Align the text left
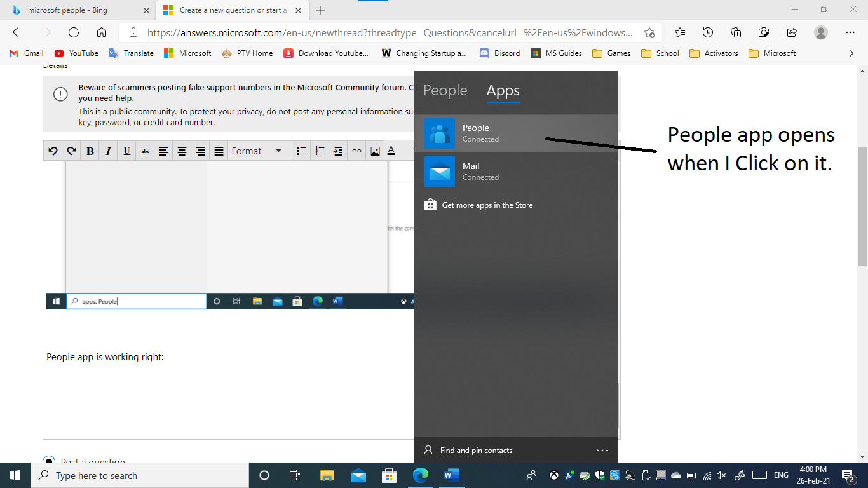The image size is (868, 488). point(164,151)
